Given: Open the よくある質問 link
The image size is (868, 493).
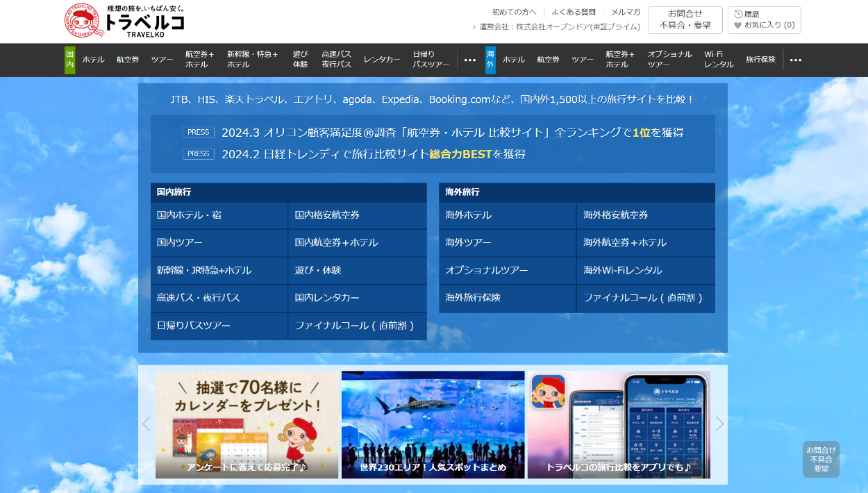Looking at the screenshot, I should tap(574, 12).
